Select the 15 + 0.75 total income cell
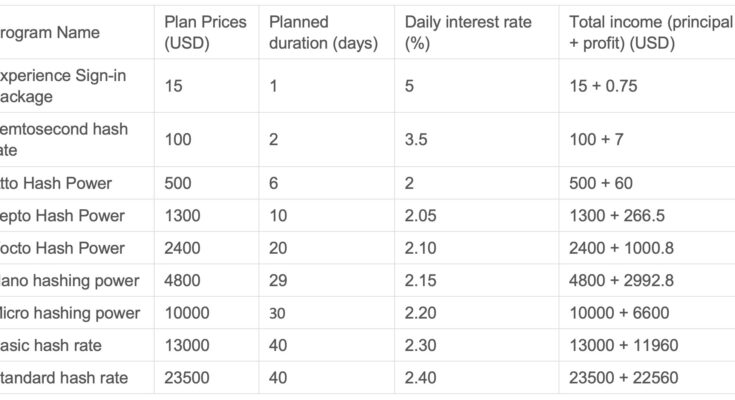This screenshot has height=400, width=735. (603, 86)
